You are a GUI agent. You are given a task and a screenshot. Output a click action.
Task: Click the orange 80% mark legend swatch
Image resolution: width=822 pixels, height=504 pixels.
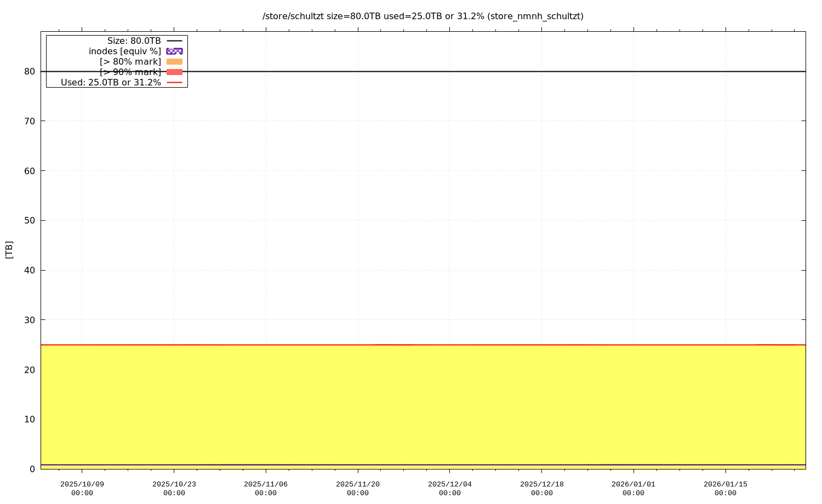pyautogui.click(x=174, y=61)
